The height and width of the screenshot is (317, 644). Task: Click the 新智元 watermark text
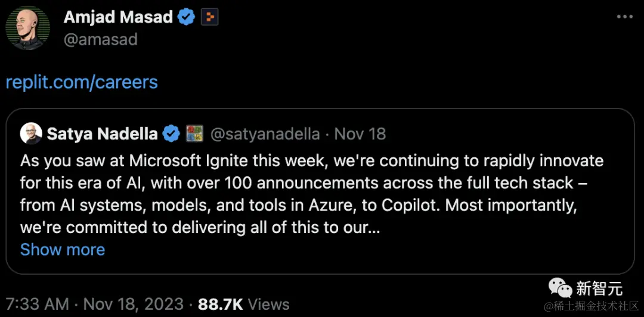[x=599, y=289]
